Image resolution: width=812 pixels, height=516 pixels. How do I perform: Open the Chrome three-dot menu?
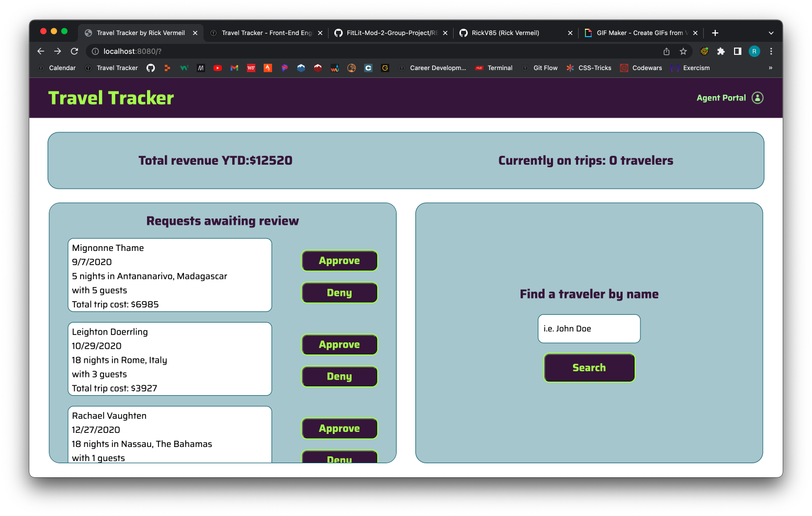[771, 51]
